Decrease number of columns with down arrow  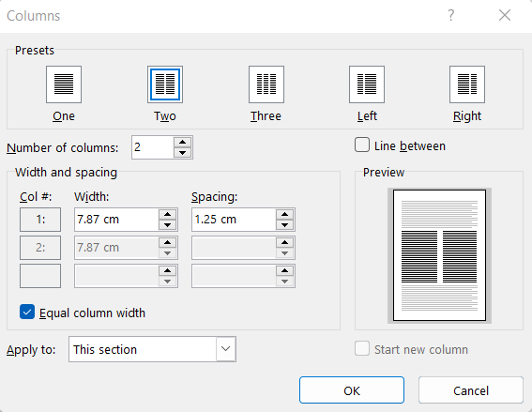click(183, 153)
